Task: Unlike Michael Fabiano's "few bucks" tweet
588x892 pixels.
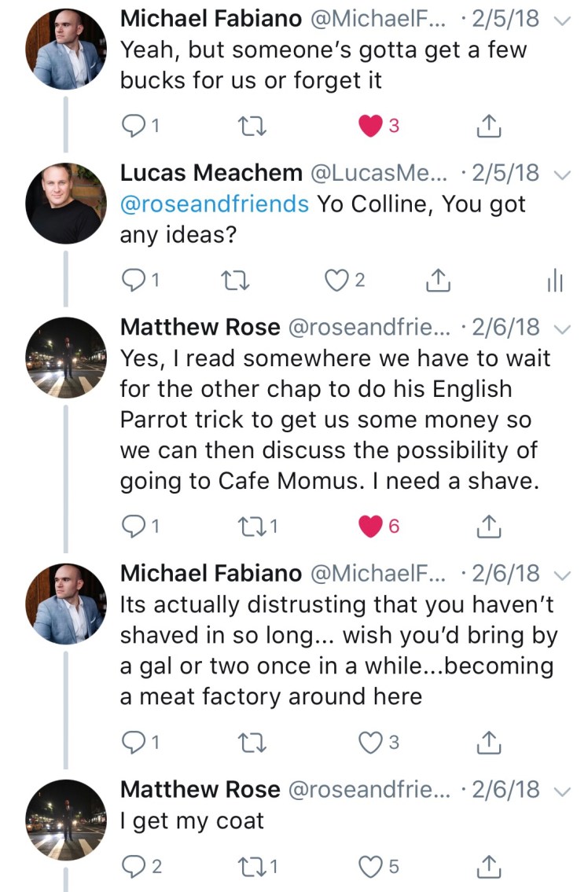Action: pyautogui.click(x=370, y=127)
